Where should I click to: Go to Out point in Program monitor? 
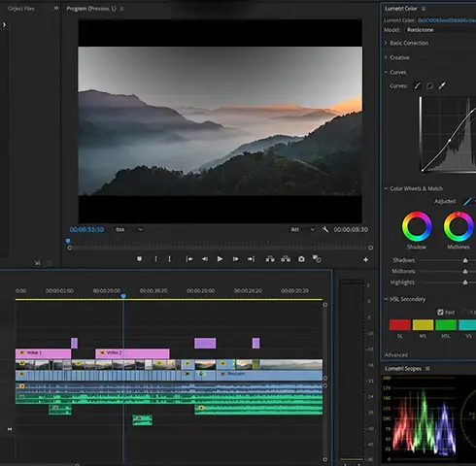(x=251, y=259)
